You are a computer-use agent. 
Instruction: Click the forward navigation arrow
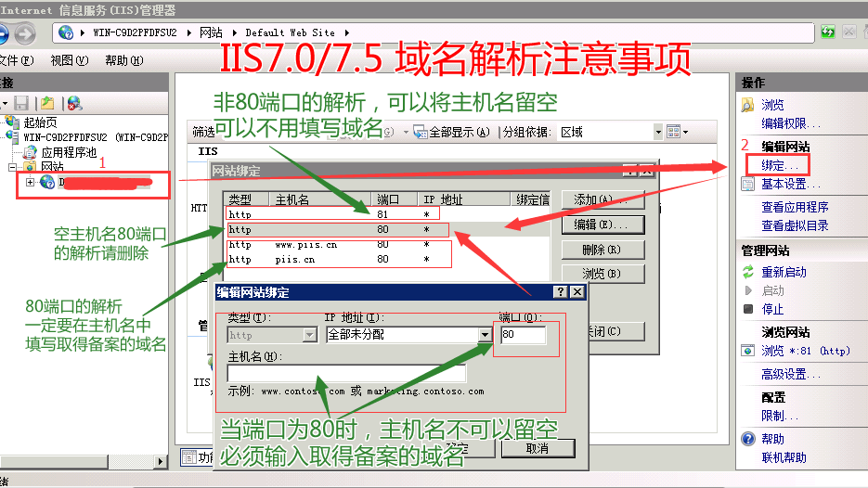pos(24,33)
